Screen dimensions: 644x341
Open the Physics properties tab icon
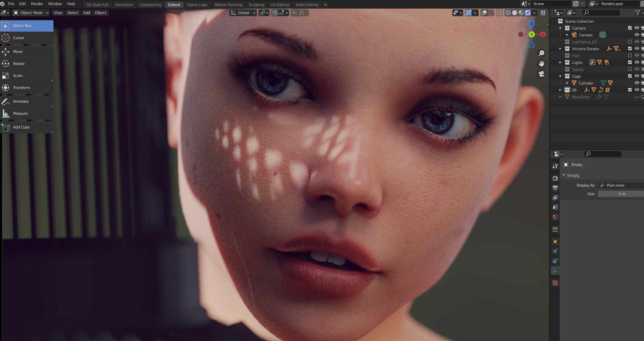(555, 251)
